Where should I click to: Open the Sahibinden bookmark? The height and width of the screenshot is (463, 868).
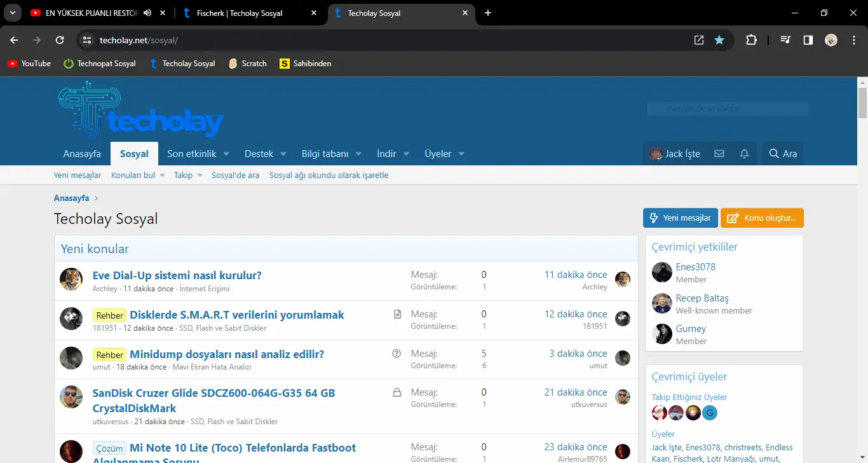[x=306, y=64]
